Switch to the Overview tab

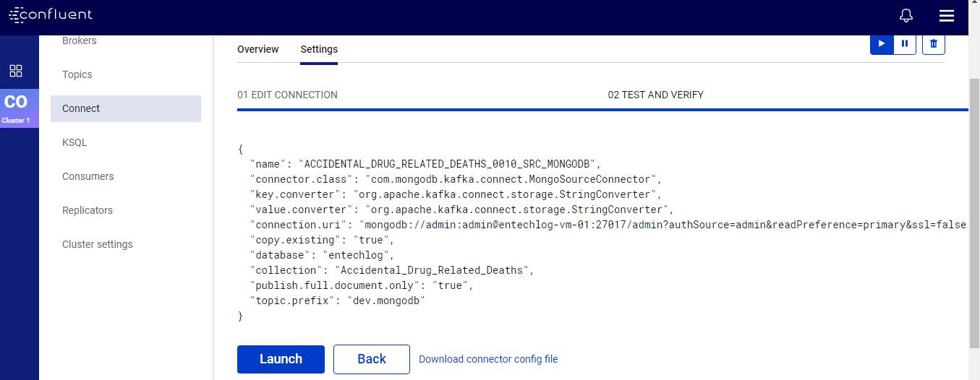click(257, 49)
